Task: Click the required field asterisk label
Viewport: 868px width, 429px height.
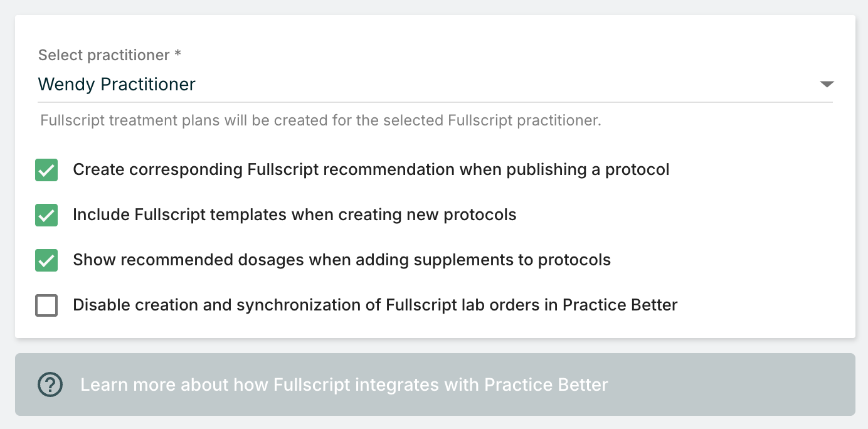Action: pyautogui.click(x=177, y=55)
